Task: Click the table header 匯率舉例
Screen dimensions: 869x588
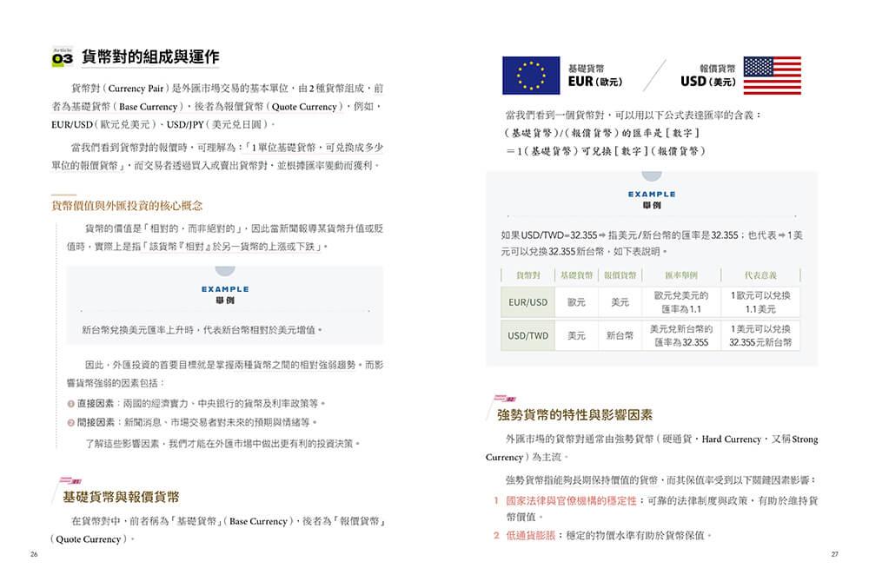Action: (681, 275)
